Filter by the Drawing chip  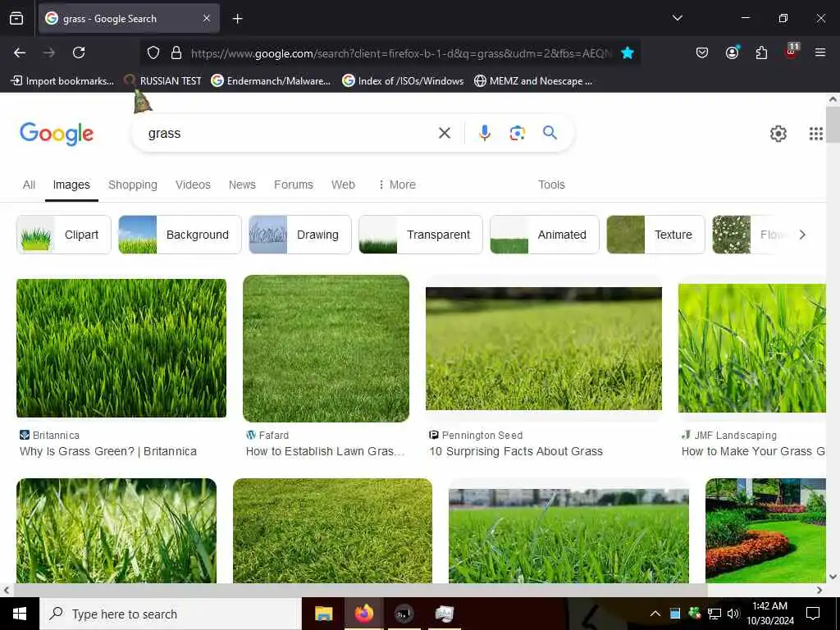coord(300,235)
